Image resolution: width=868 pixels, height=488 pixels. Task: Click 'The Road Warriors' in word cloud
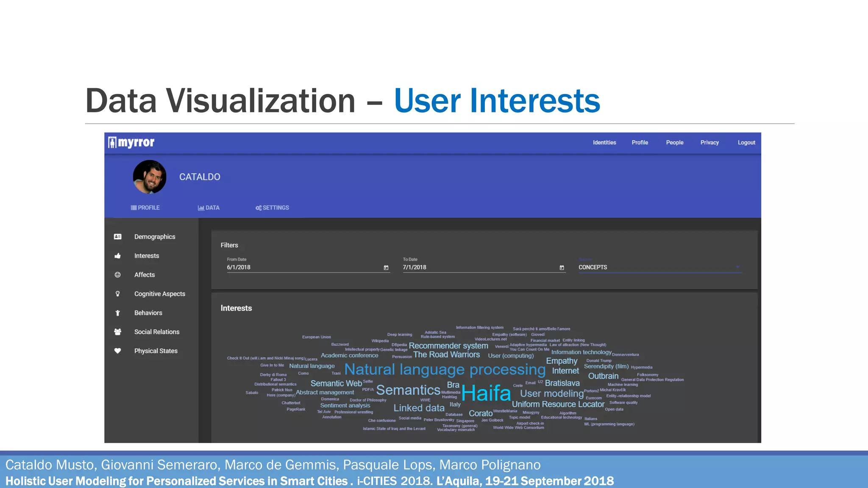(447, 355)
